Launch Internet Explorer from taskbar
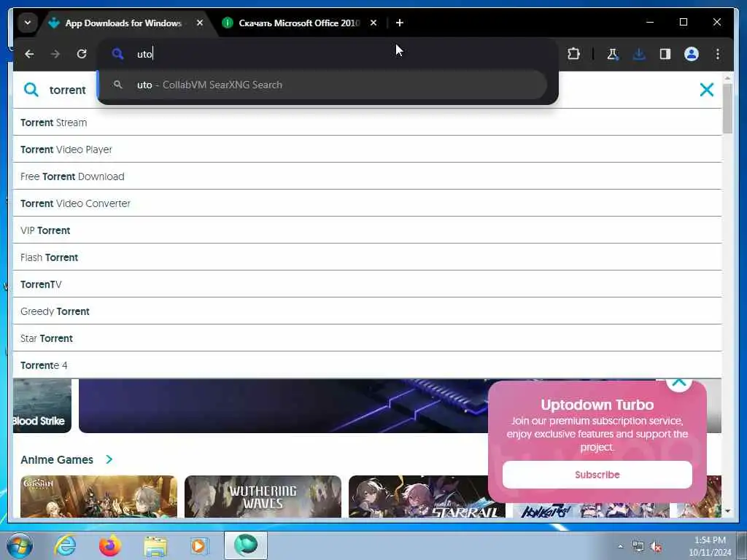This screenshot has height=560, width=747. coord(65,545)
